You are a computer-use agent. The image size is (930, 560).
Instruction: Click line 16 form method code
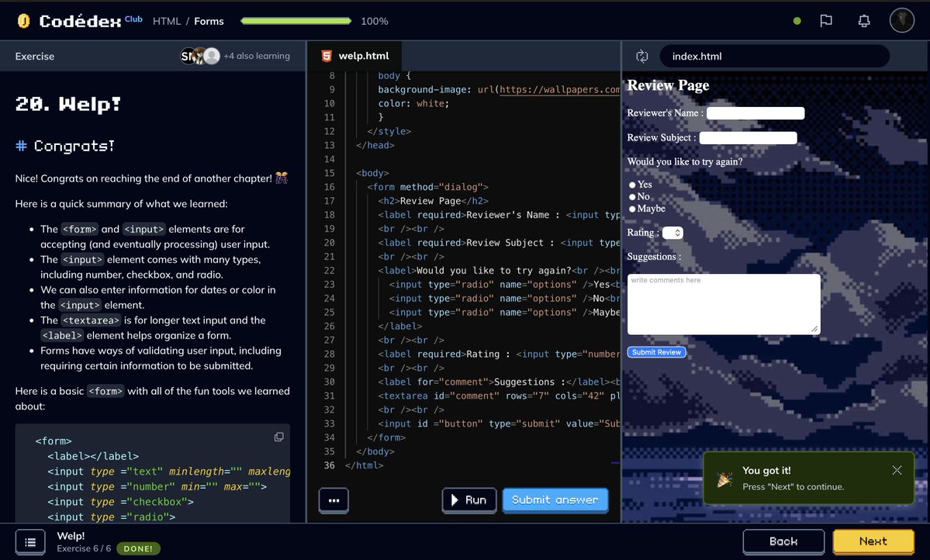pos(427,187)
